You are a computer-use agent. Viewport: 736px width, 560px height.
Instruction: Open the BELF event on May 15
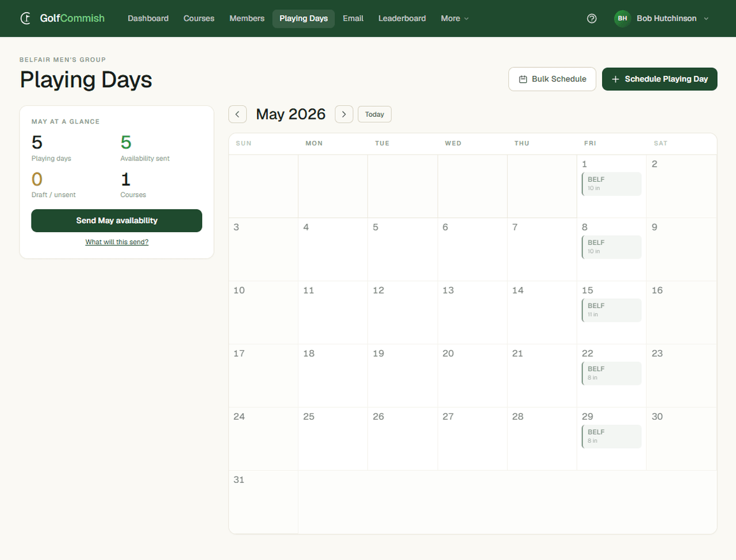coord(611,310)
